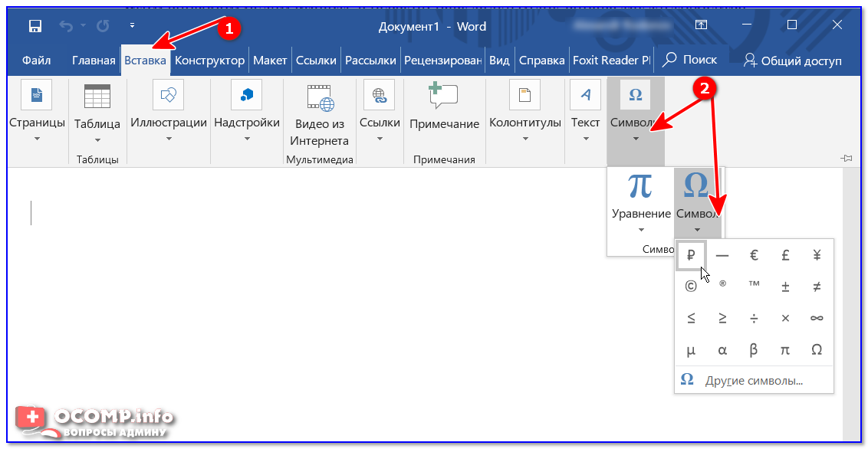Insert the multiplication × symbol
The height and width of the screenshot is (449, 868).
click(785, 318)
